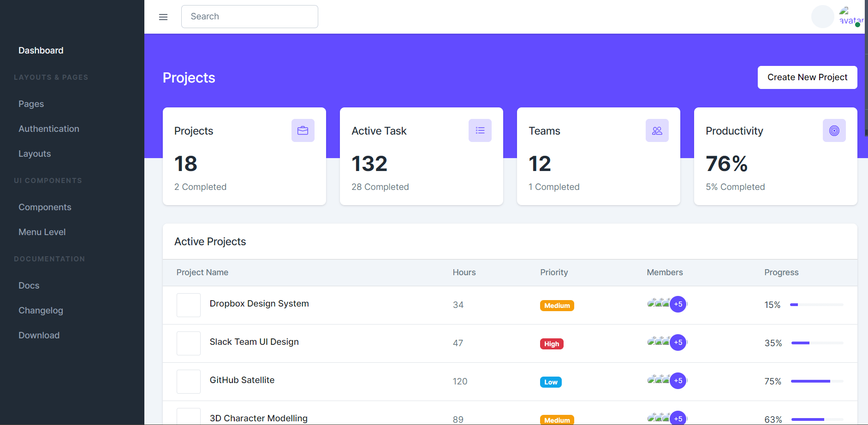Expand the Pages sidebar menu
Image resolution: width=868 pixels, height=425 pixels.
tap(31, 104)
